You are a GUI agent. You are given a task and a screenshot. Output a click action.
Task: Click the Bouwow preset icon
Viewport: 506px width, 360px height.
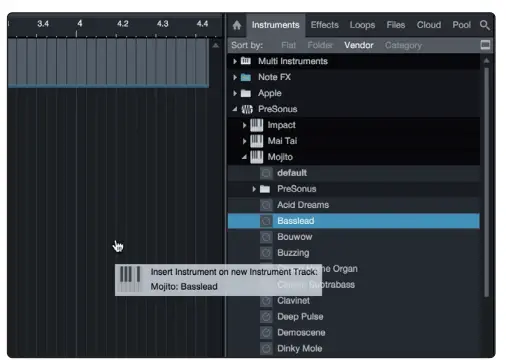[266, 237]
